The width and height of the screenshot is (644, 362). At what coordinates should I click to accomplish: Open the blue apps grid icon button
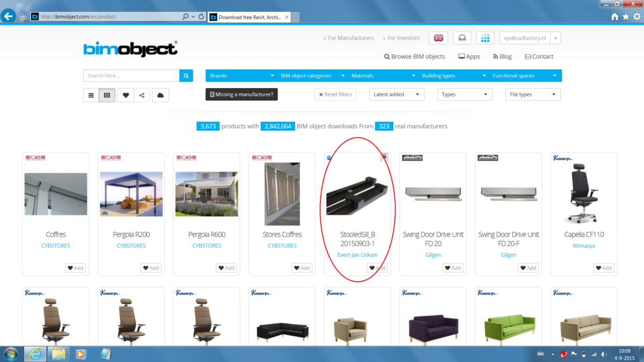click(486, 38)
